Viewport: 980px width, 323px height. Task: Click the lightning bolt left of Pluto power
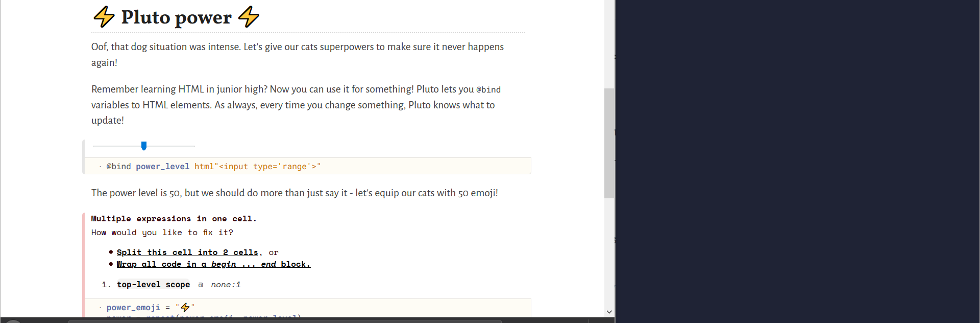(104, 17)
